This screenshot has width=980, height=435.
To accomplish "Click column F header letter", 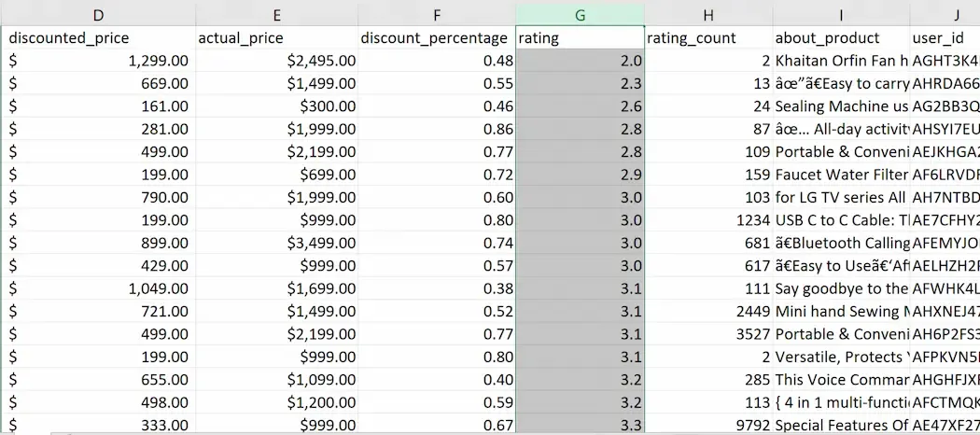I will click(x=437, y=14).
